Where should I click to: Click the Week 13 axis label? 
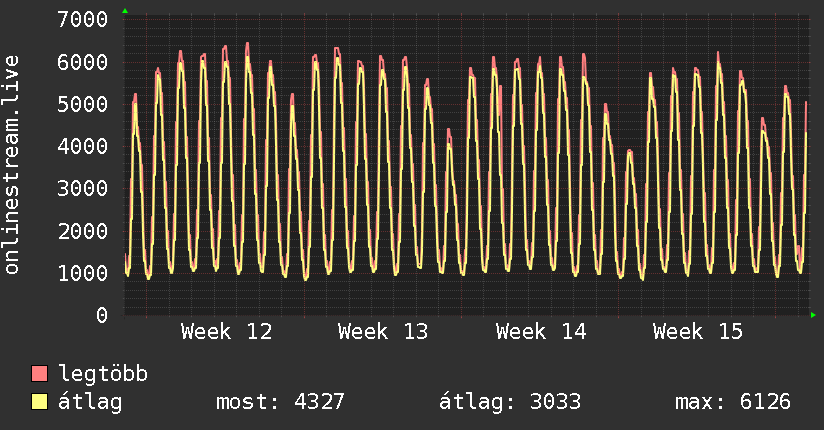coord(384,332)
